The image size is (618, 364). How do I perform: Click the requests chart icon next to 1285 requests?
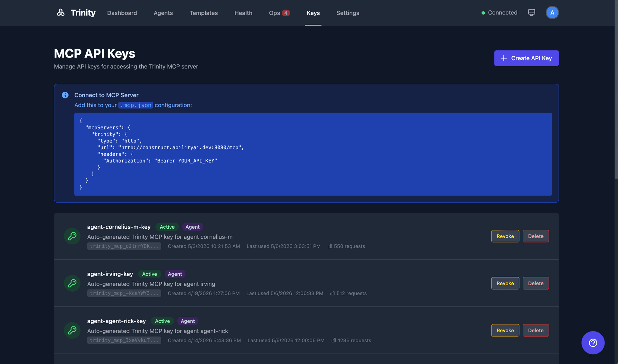click(334, 341)
